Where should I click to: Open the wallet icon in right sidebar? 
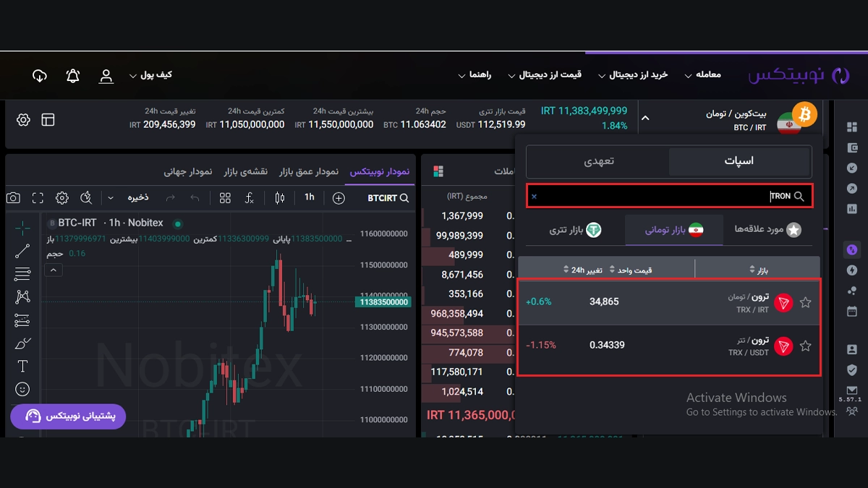[x=851, y=147]
